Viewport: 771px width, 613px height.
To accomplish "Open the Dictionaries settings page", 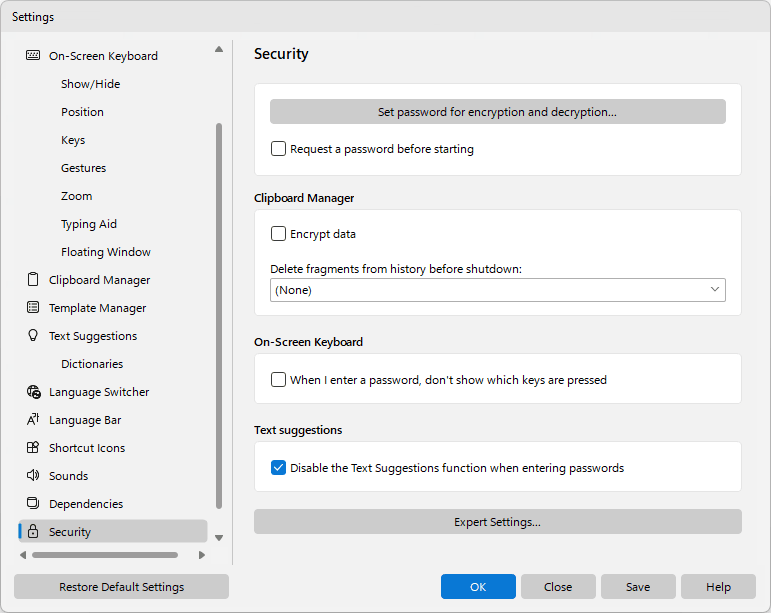I will coord(92,364).
